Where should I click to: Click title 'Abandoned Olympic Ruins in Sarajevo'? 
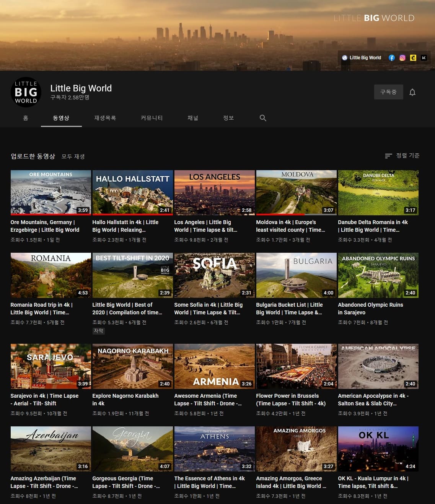coord(371,309)
